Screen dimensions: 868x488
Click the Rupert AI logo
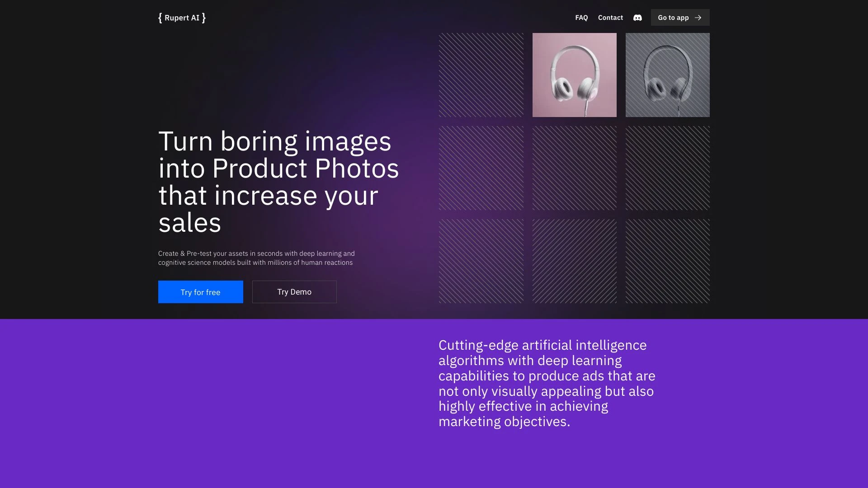pyautogui.click(x=182, y=18)
